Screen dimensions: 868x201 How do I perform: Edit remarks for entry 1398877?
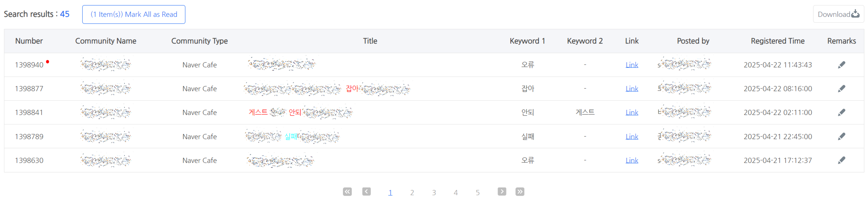841,89
